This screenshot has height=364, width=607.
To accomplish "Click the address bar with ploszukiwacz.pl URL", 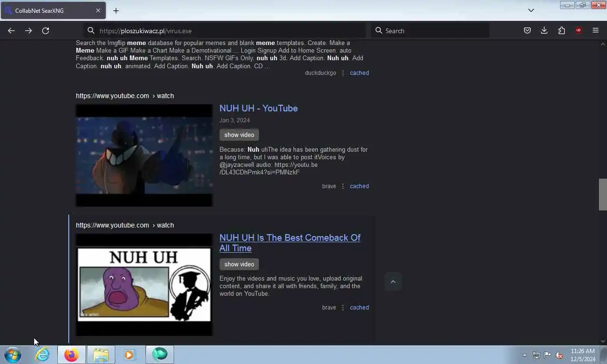I will coord(226,31).
